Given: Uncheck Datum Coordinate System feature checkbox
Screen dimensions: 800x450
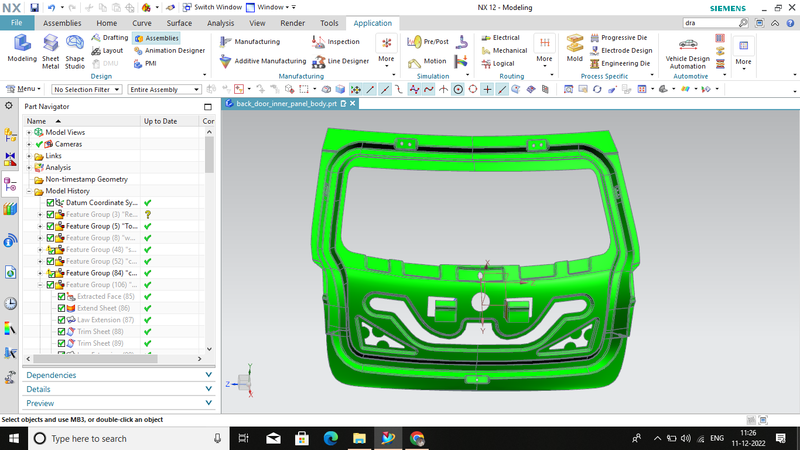Looking at the screenshot, I should 50,203.
